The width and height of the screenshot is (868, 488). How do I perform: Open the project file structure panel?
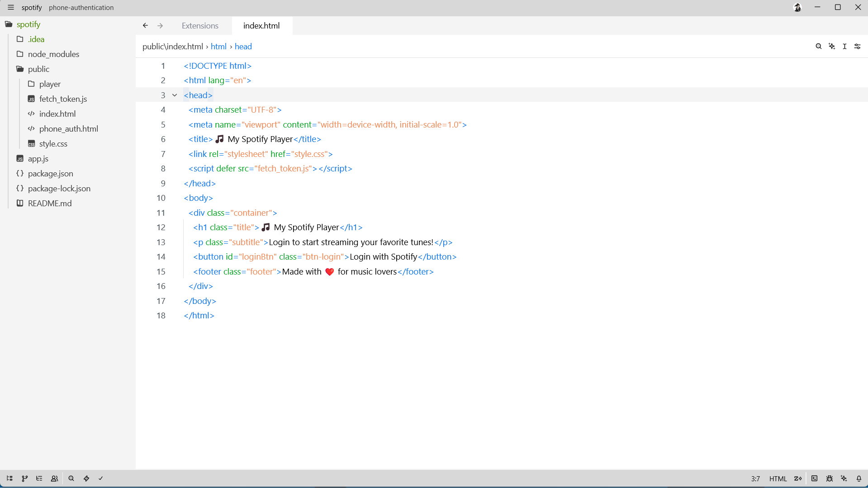pyautogui.click(x=9, y=479)
